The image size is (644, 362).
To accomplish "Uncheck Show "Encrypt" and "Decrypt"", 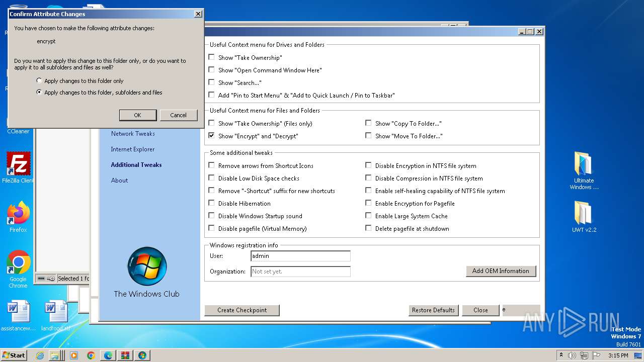I will tap(211, 136).
